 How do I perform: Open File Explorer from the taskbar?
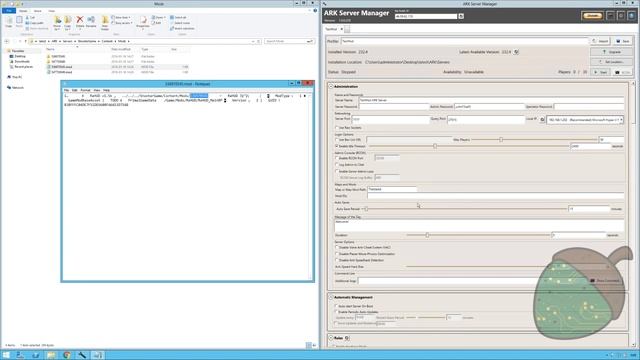pos(51,355)
